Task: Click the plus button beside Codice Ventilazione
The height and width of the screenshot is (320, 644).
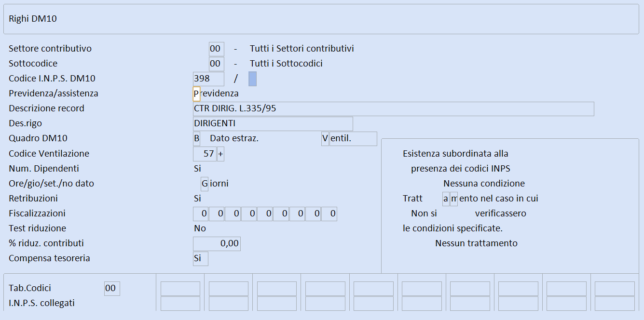Action: coord(220,154)
